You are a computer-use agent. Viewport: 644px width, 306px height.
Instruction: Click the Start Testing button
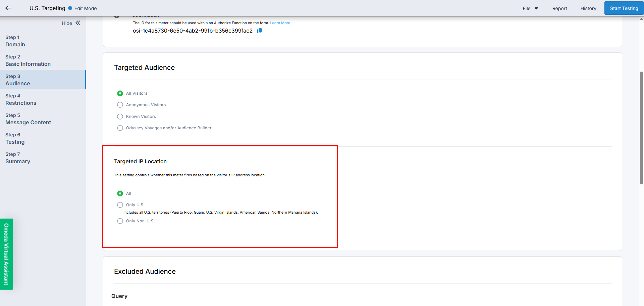(x=624, y=8)
